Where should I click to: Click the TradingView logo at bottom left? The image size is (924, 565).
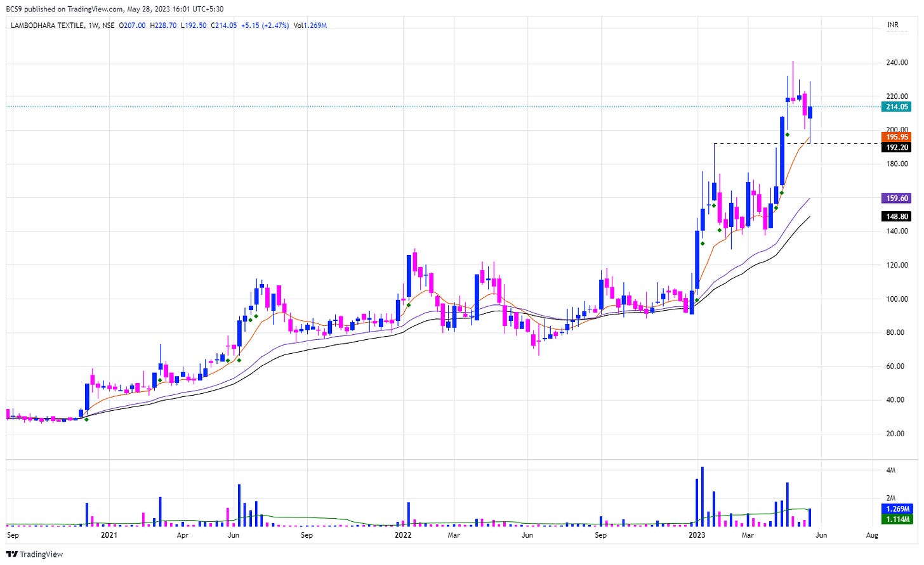click(35, 554)
